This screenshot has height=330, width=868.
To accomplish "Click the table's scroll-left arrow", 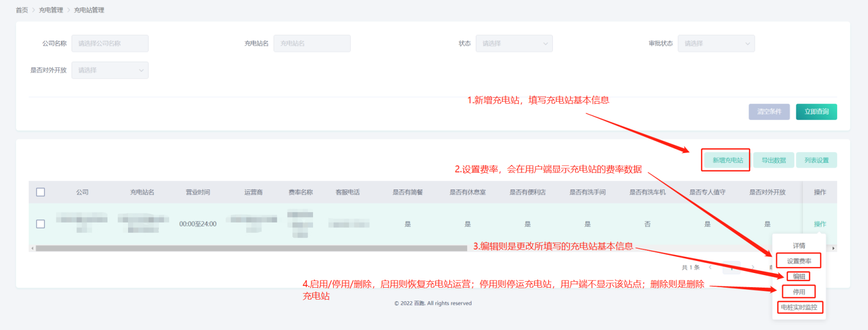I will [x=33, y=248].
